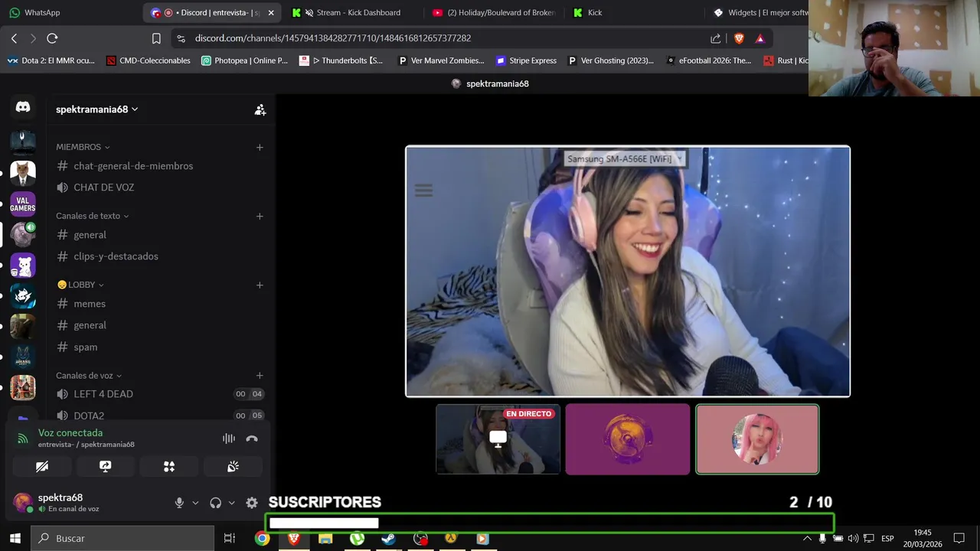This screenshot has width=980, height=551.
Task: Open the activities launcher icon
Action: pos(169,466)
